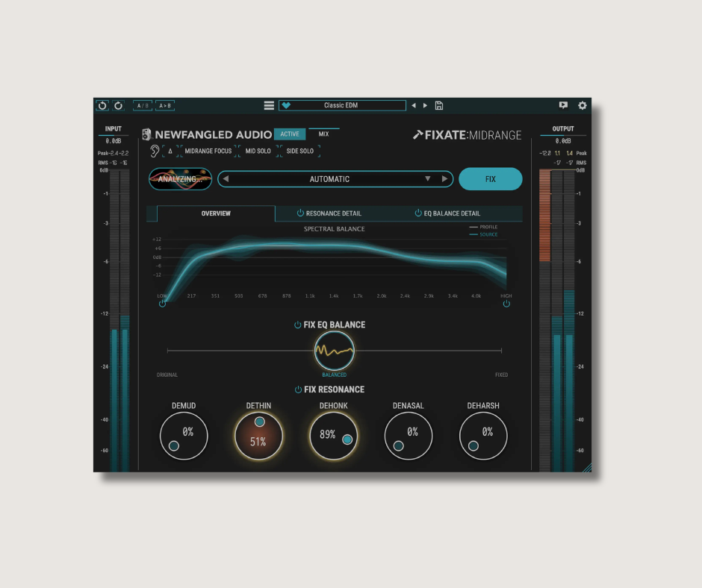Click the ANALYZING learn button
This screenshot has height=588, width=702.
tap(180, 179)
